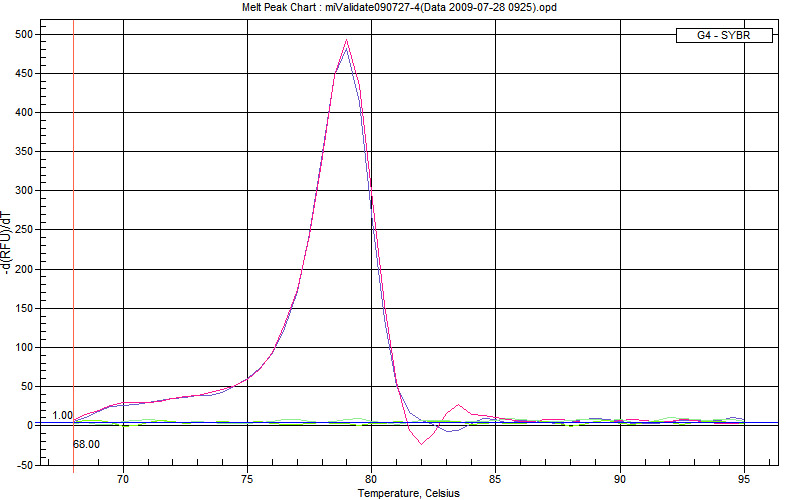Click the -d(RFU)/dT axis label
This screenshot has width=800, height=500.
6,242
